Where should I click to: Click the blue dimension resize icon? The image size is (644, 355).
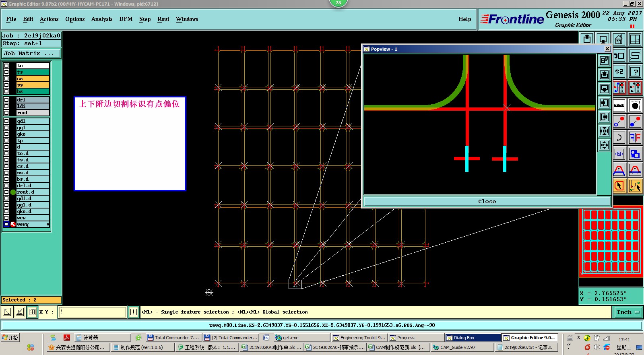click(619, 154)
